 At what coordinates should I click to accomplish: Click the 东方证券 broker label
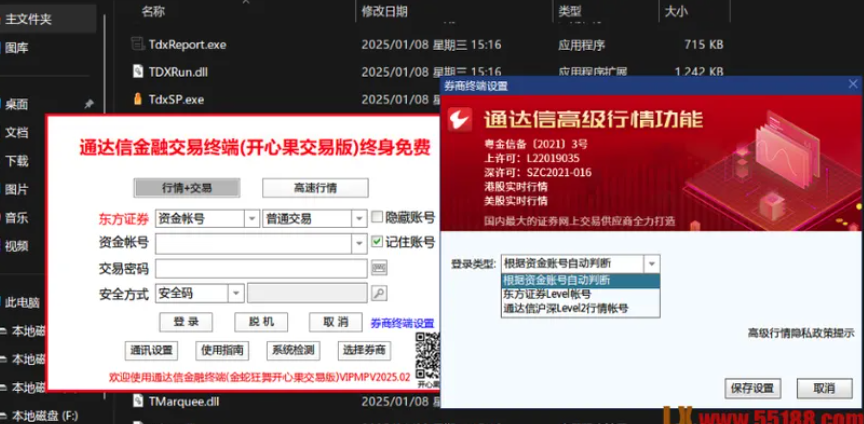(x=124, y=219)
